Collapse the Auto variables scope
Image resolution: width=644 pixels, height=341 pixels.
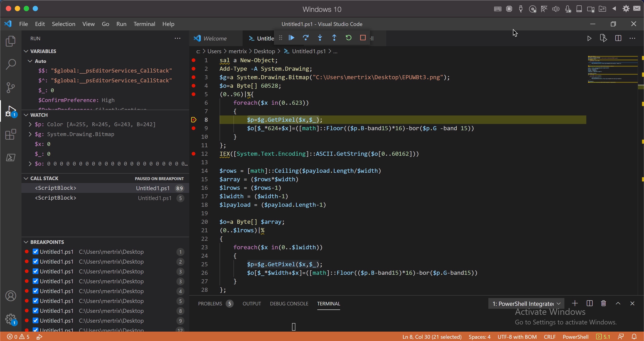[x=30, y=61]
